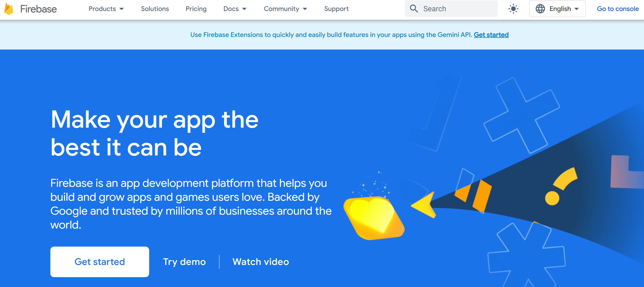
Task: Open the Solutions menu item
Action: [x=155, y=9]
